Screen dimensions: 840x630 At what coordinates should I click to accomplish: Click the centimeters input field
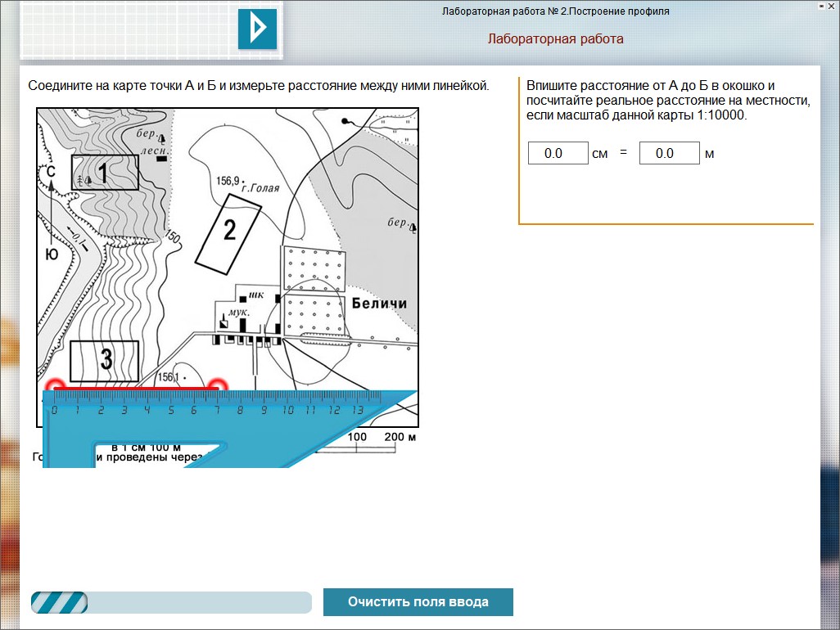click(x=558, y=153)
